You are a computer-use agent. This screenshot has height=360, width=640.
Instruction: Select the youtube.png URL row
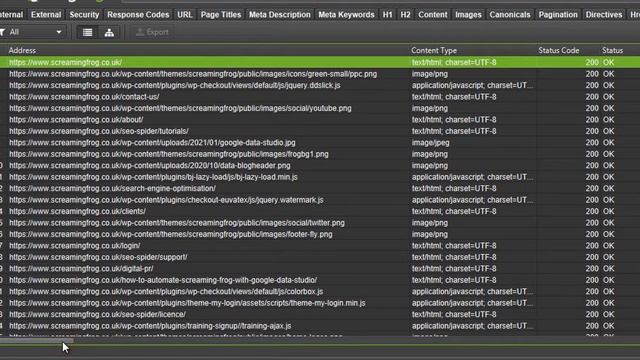click(320, 108)
